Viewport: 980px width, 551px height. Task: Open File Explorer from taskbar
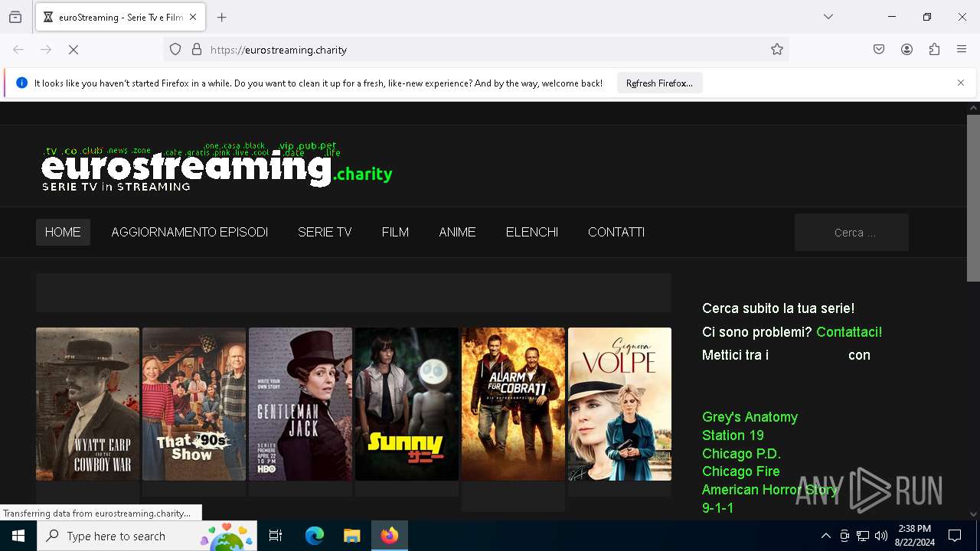click(351, 536)
